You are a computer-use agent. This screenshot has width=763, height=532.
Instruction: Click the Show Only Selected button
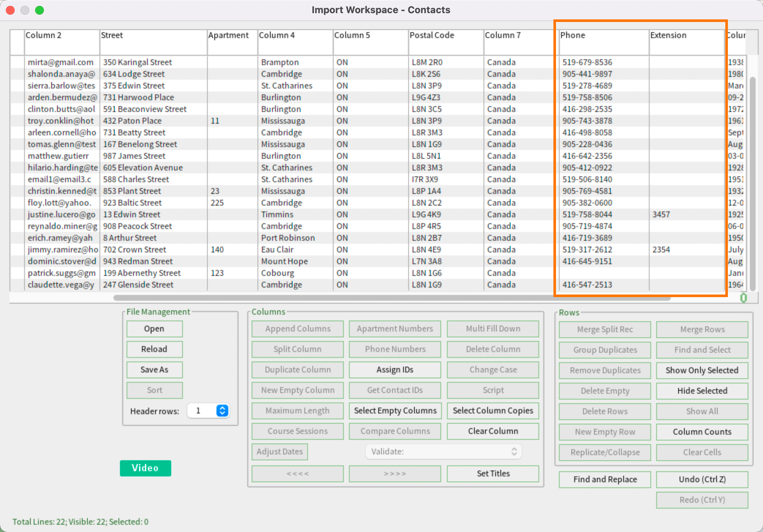click(x=702, y=370)
